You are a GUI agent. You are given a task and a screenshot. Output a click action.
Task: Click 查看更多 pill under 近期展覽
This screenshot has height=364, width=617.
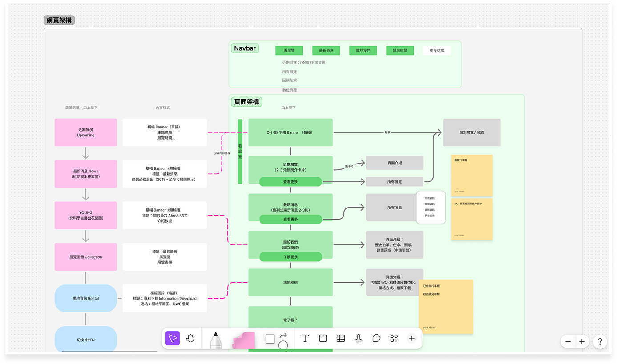pos(290,181)
